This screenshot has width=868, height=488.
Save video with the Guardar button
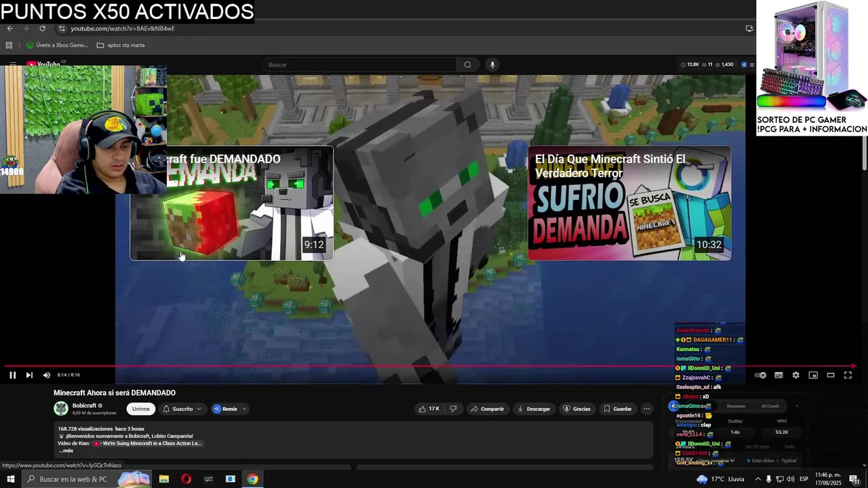tap(618, 409)
